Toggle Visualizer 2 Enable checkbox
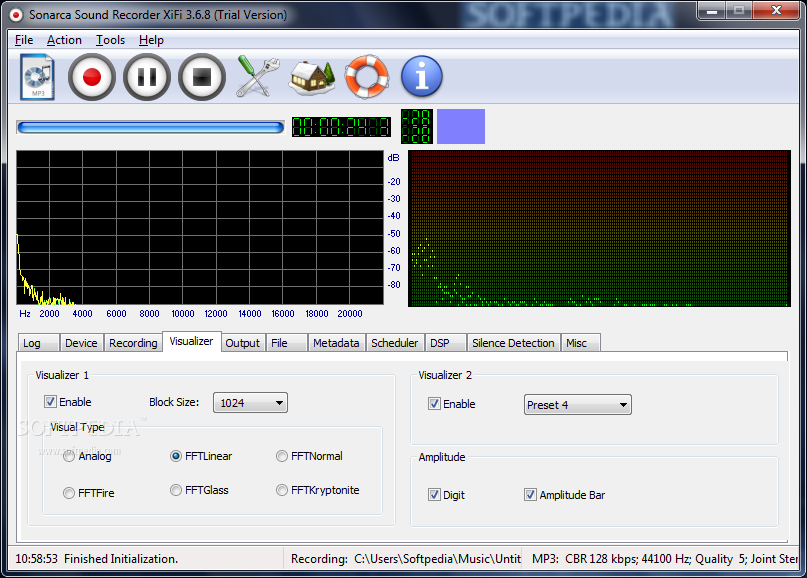 tap(452, 404)
